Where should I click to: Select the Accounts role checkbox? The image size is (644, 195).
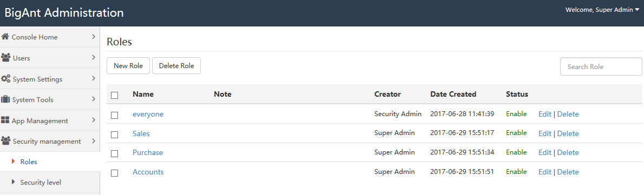point(115,173)
